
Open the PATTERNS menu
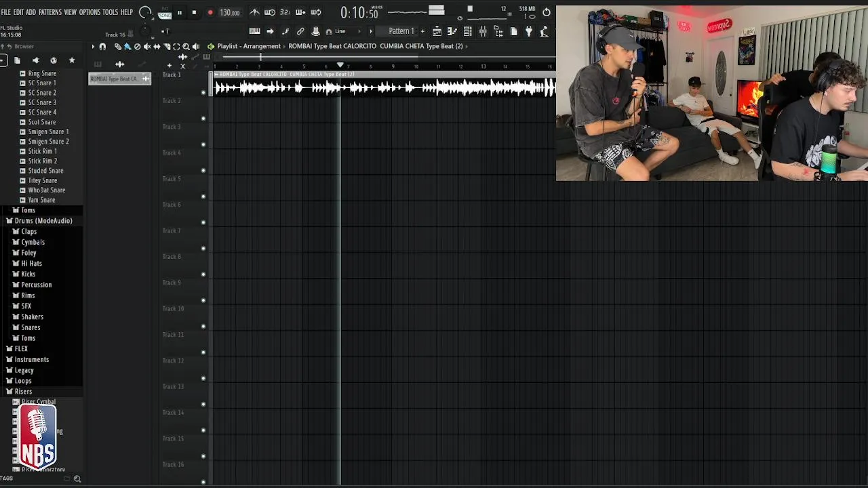pos(50,12)
